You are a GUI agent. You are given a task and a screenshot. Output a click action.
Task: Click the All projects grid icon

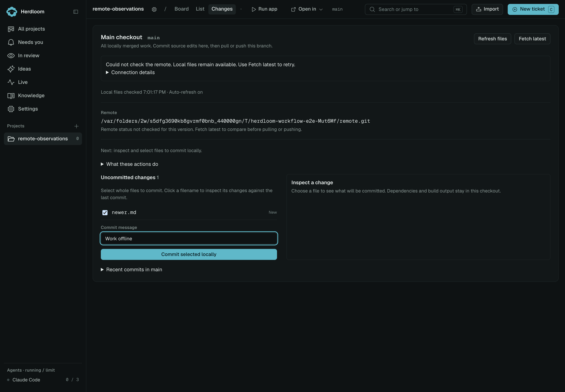pos(11,29)
